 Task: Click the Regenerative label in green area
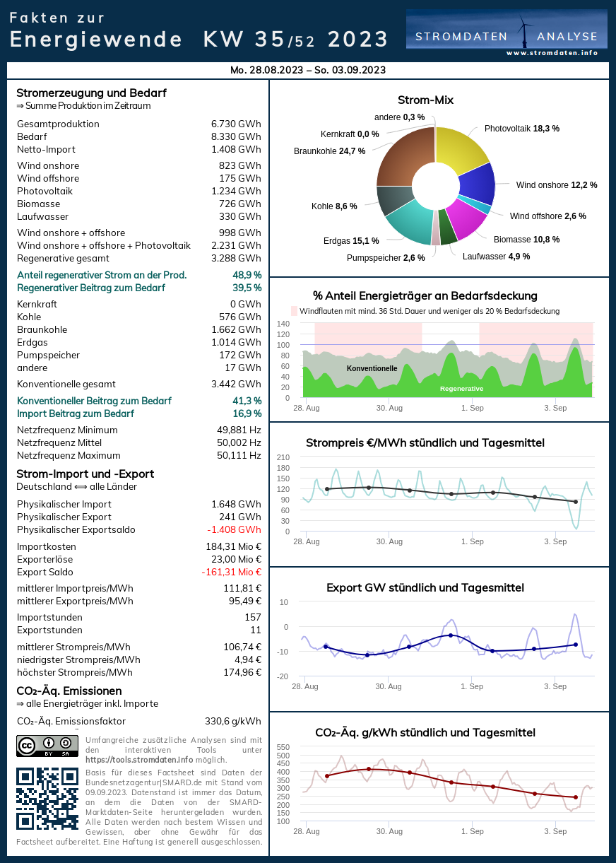click(461, 389)
